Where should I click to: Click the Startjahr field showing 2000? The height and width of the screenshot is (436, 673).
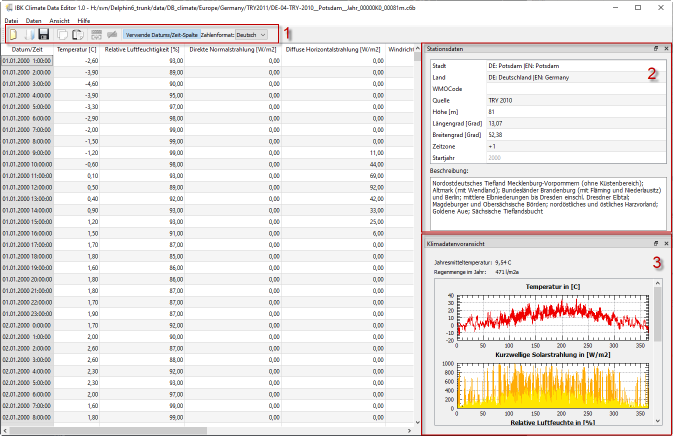pos(576,158)
